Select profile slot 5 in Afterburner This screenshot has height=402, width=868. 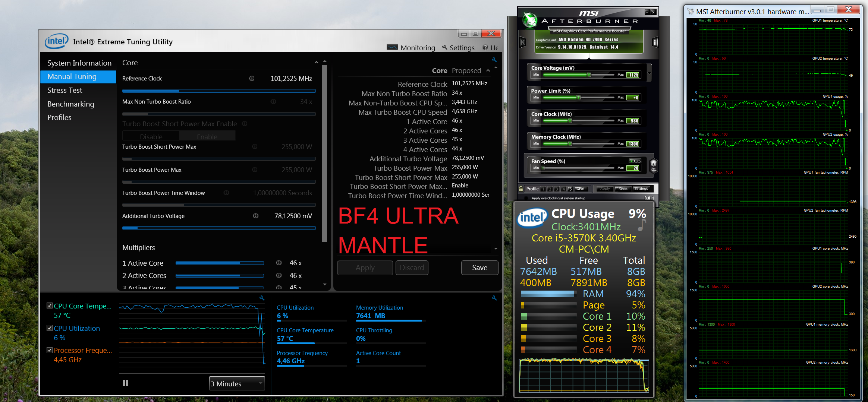pos(570,189)
